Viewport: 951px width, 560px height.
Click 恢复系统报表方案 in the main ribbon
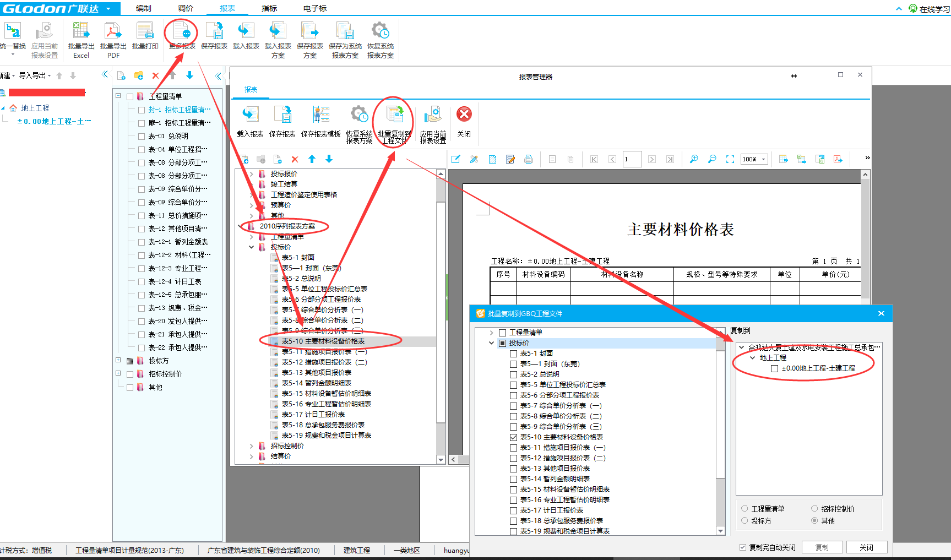[x=380, y=40]
